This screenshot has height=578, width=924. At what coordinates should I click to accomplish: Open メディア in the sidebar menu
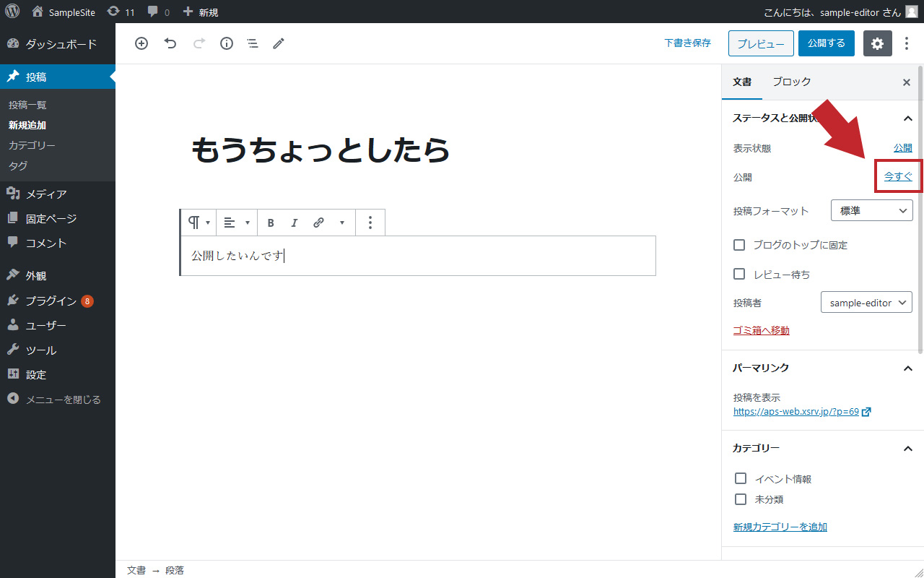46,194
